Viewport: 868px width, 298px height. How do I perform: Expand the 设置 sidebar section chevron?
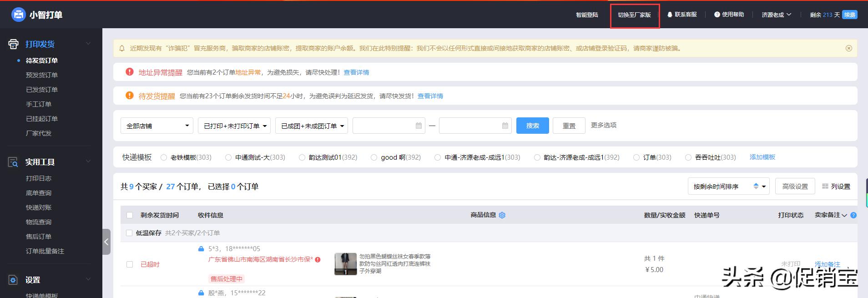tap(88, 279)
